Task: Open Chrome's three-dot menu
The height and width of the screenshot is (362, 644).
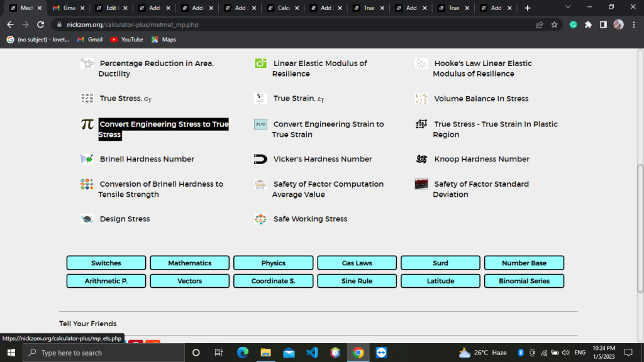Action: [634, 25]
